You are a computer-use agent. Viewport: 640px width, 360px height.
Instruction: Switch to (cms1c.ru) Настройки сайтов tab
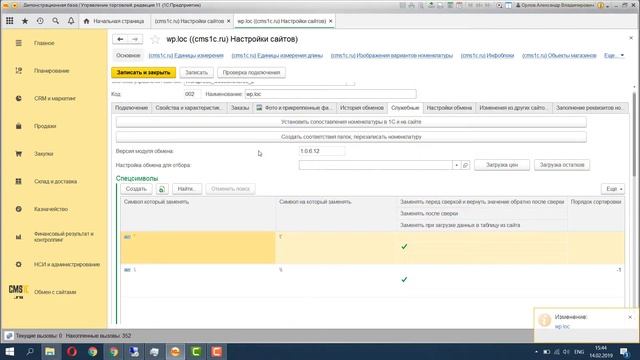click(189, 21)
